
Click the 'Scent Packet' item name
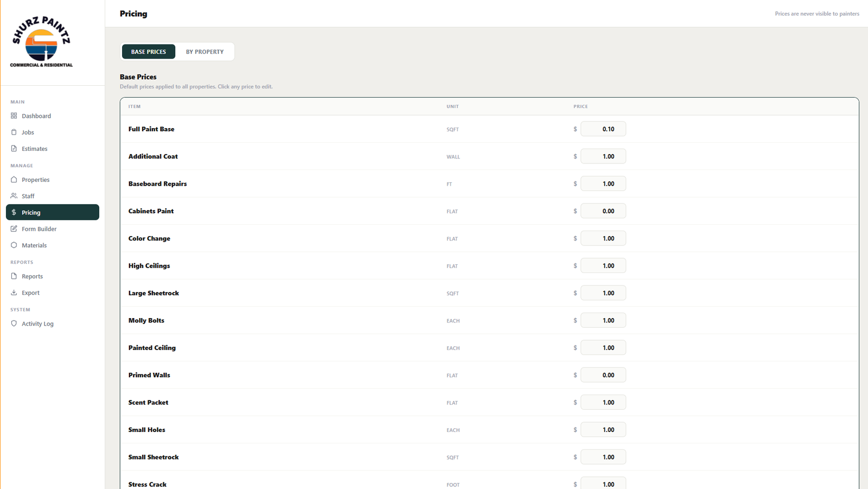point(148,402)
